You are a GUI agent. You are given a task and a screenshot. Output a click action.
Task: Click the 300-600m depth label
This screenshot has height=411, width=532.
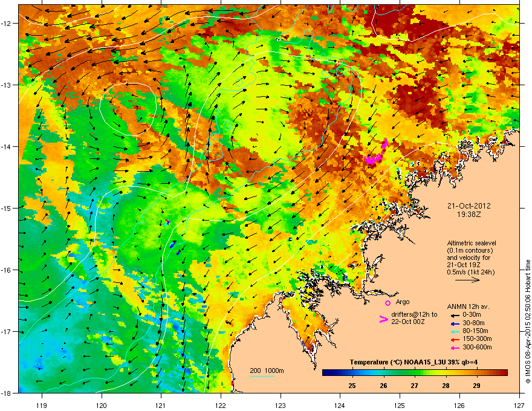coord(477,348)
